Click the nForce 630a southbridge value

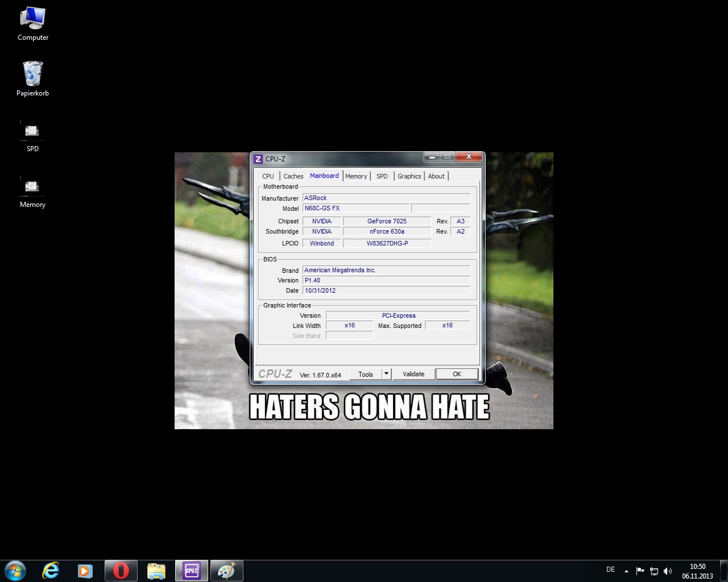click(x=387, y=231)
